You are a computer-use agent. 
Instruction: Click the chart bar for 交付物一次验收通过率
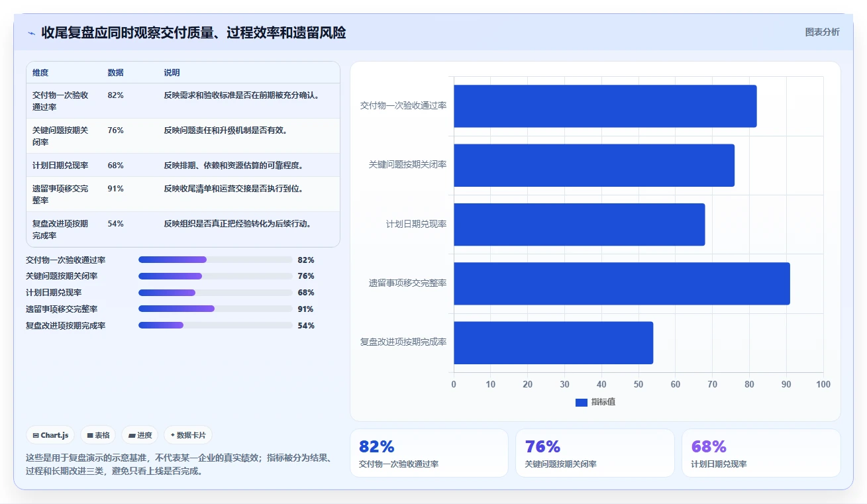pos(605,106)
